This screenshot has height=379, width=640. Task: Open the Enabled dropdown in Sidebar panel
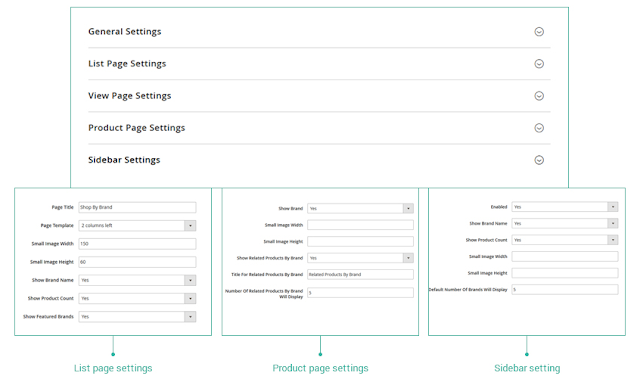click(565, 207)
